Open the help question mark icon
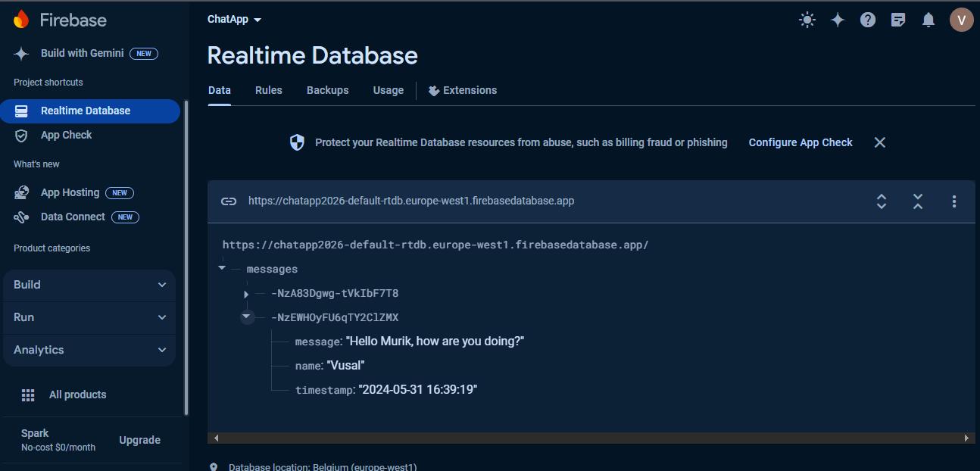Viewport: 980px width, 471px height. (868, 20)
